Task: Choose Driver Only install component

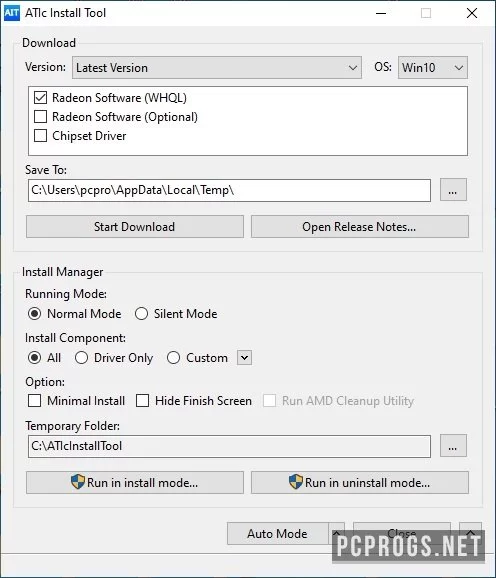Action: [81, 358]
